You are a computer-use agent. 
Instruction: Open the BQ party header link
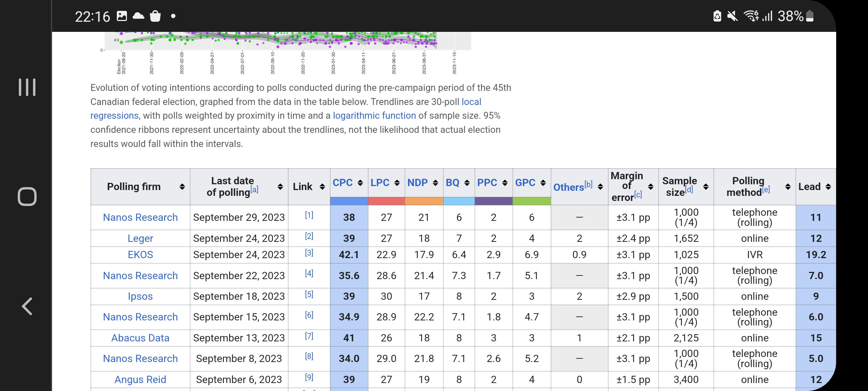(x=452, y=183)
